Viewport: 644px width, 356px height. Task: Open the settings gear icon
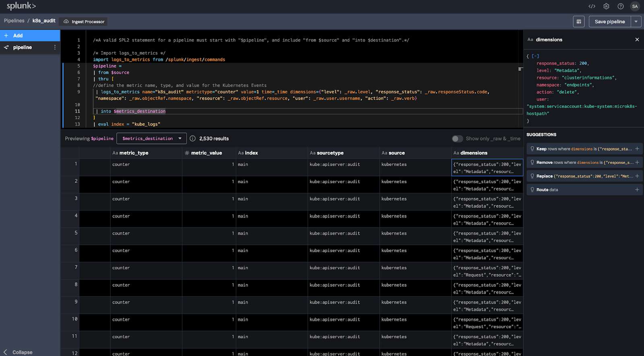(606, 6)
